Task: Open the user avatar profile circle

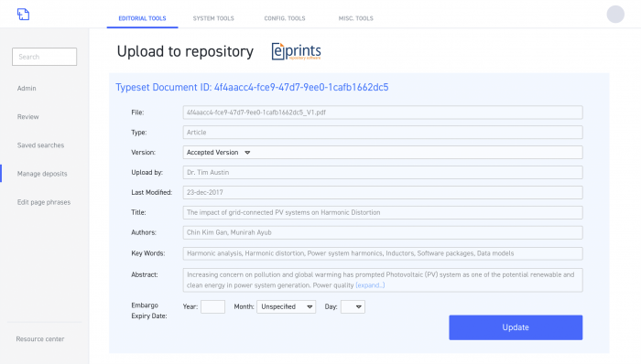Action: tap(615, 15)
